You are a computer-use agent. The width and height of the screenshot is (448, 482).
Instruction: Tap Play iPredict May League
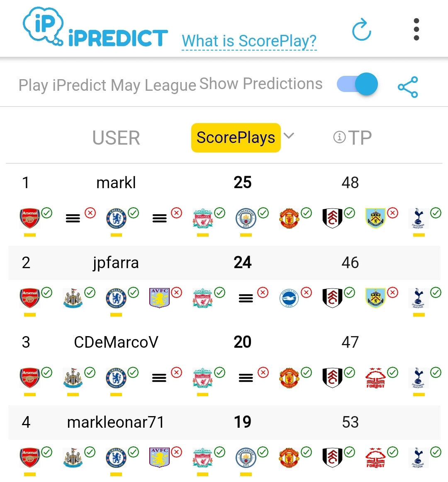pos(107,85)
